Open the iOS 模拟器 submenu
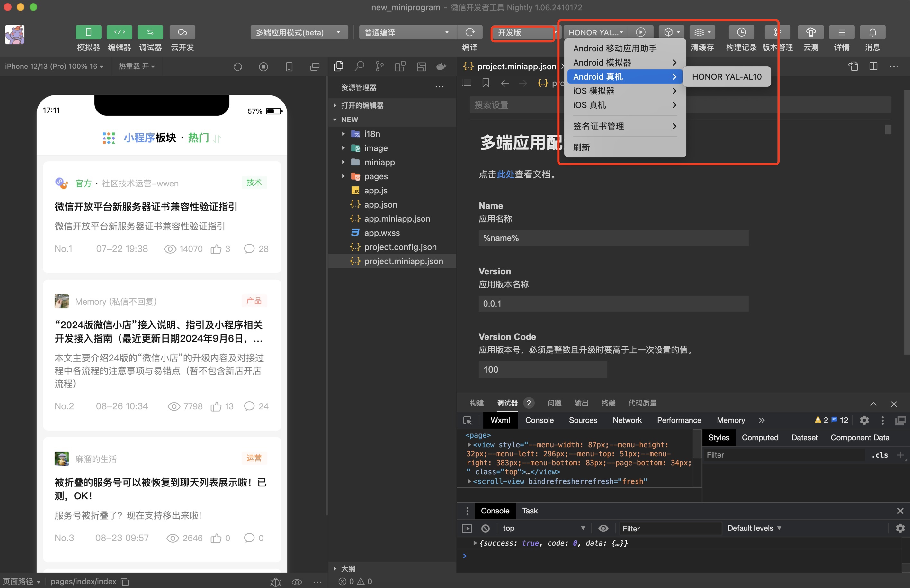 [x=625, y=91]
